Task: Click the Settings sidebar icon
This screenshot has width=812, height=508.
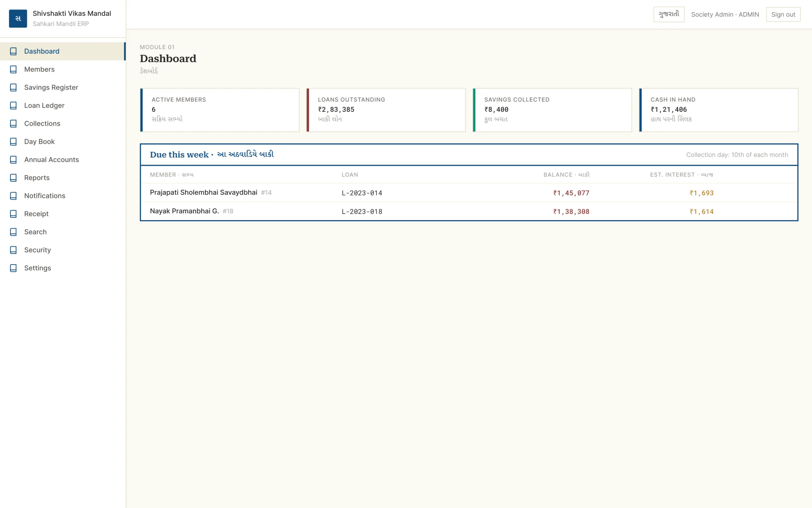Action: [13, 268]
